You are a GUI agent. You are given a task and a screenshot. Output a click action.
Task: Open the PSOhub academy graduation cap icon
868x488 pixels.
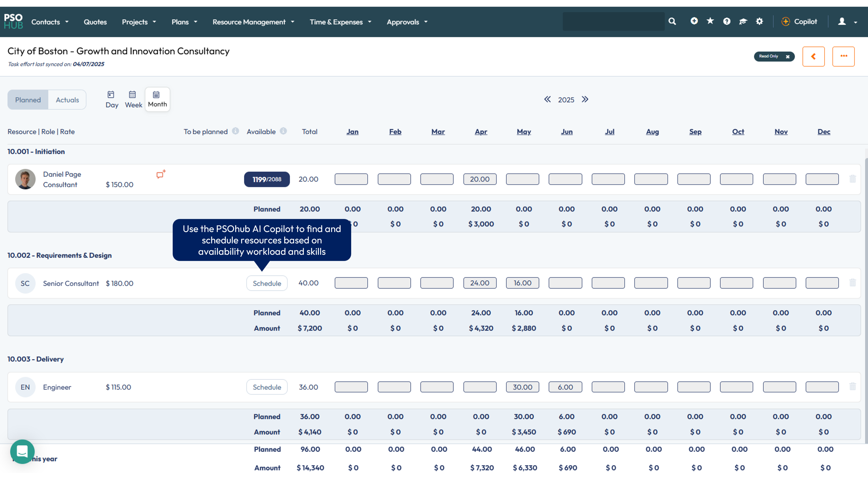click(743, 21)
